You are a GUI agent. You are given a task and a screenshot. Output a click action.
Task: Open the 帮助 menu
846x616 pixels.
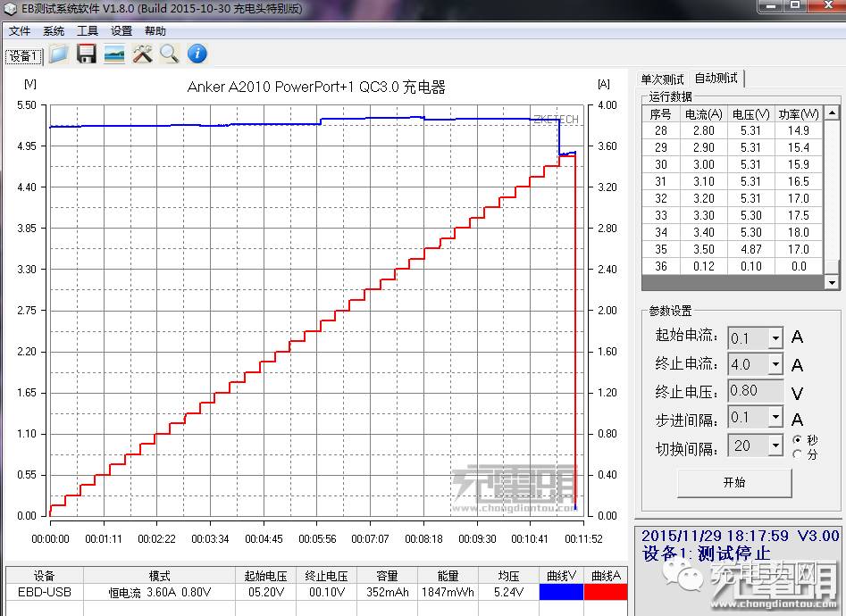(155, 31)
